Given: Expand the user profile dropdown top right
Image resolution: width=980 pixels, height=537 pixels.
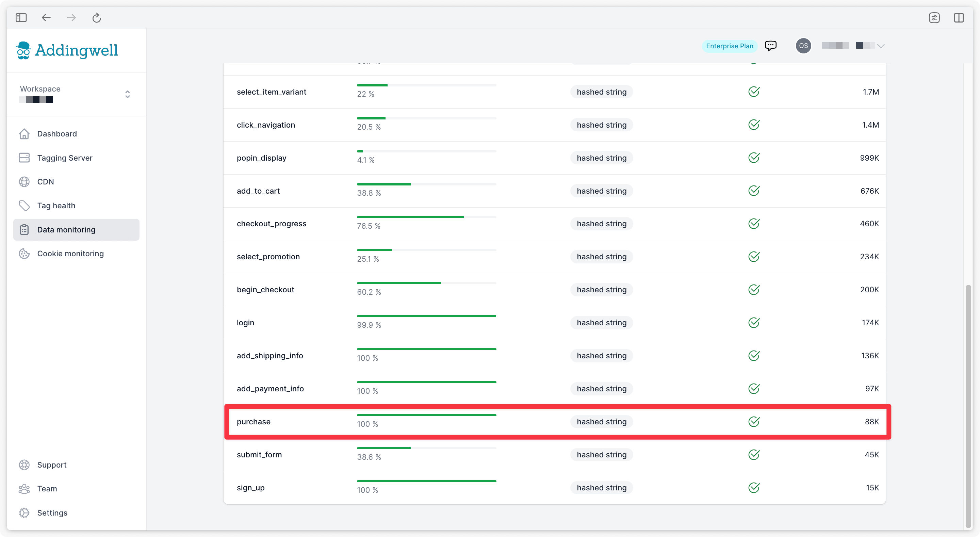Looking at the screenshot, I should coord(881,46).
